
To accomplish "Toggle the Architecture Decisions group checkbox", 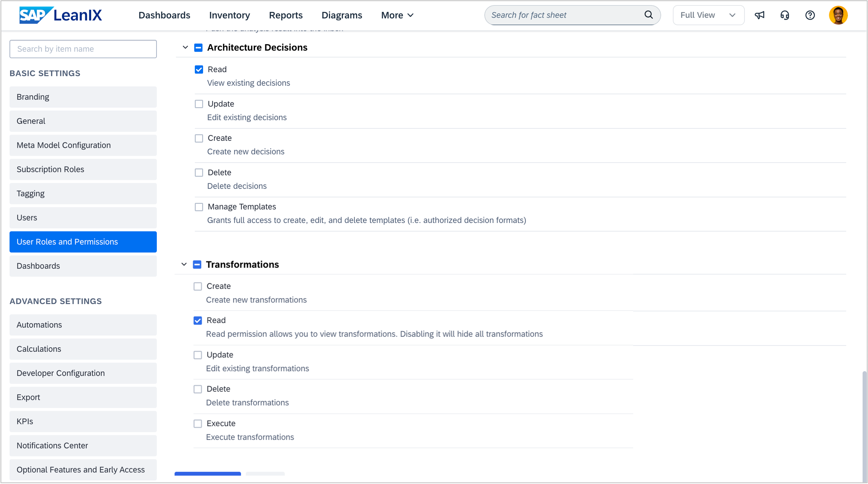I will (198, 48).
